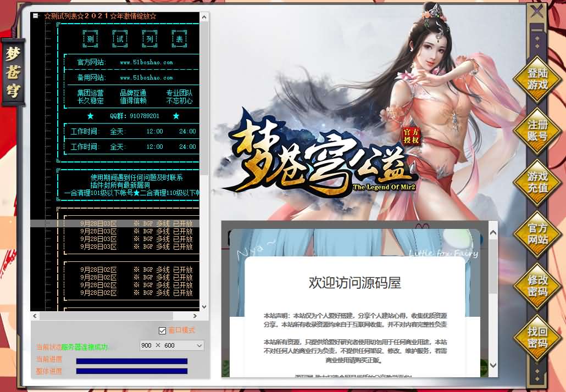Minimize the launcher with the dash icon
Viewport: 566px width, 392px height.
click(x=537, y=29)
